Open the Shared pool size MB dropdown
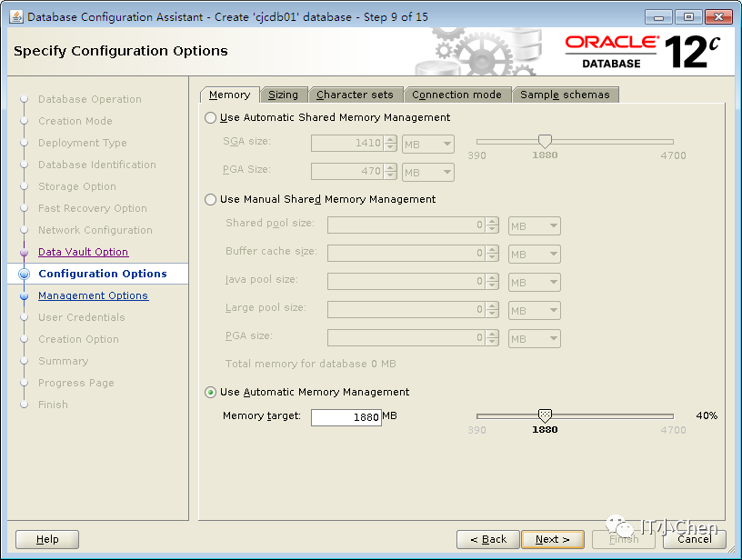 pyautogui.click(x=535, y=226)
